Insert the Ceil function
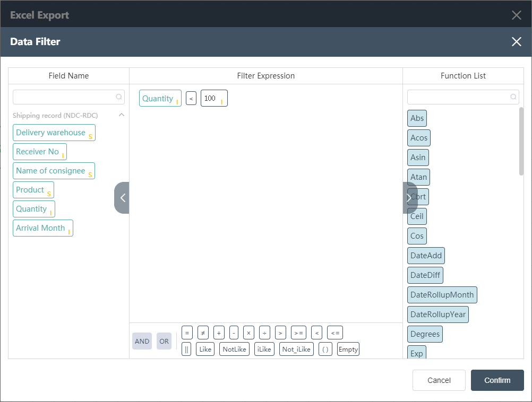532x402 pixels. (417, 216)
